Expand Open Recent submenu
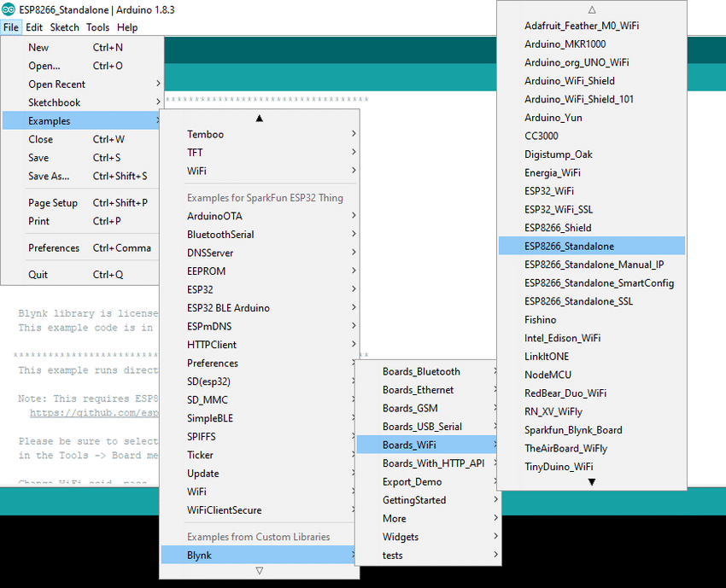 coord(81,84)
